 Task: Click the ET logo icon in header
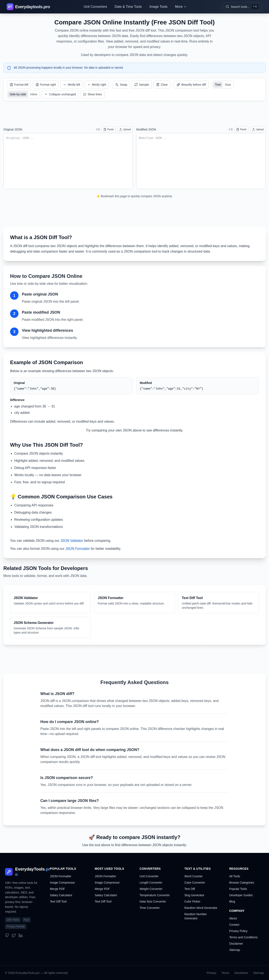[10, 7]
